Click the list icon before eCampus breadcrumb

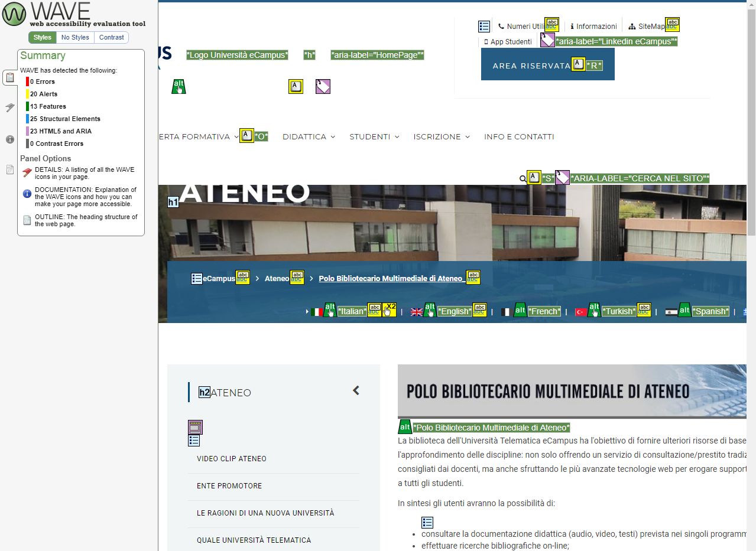pyautogui.click(x=197, y=279)
